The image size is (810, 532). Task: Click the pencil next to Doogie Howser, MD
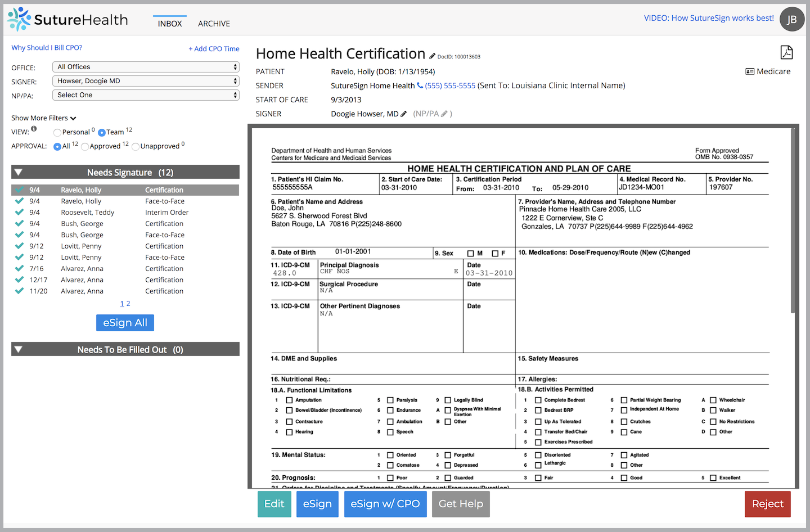pyautogui.click(x=403, y=113)
